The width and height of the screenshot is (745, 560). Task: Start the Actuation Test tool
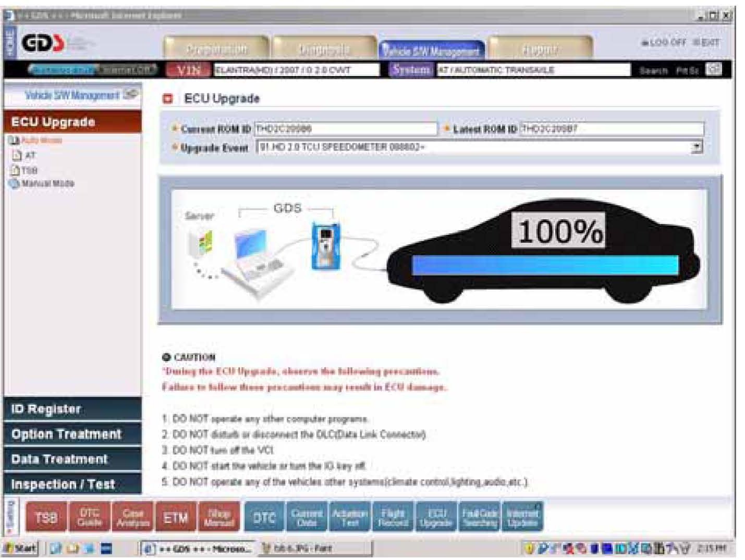350,517
